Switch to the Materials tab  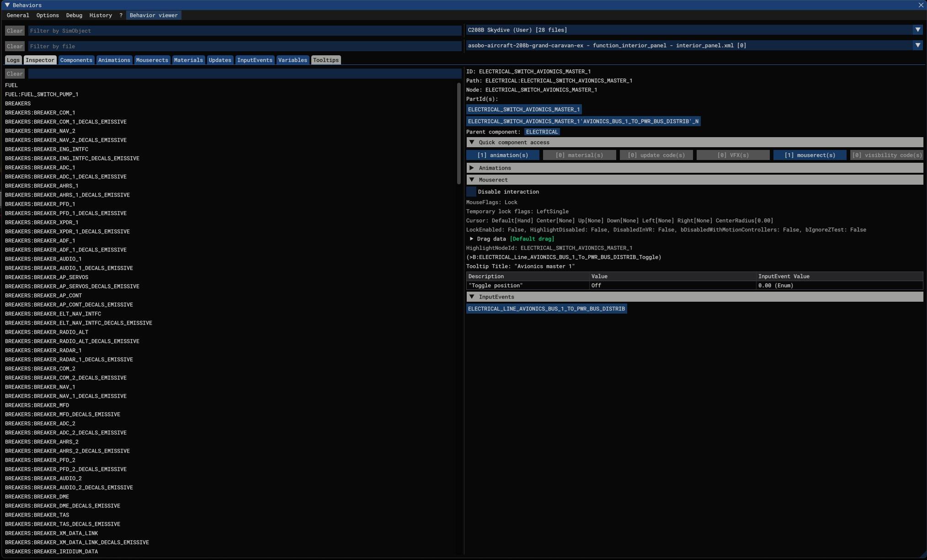point(188,60)
